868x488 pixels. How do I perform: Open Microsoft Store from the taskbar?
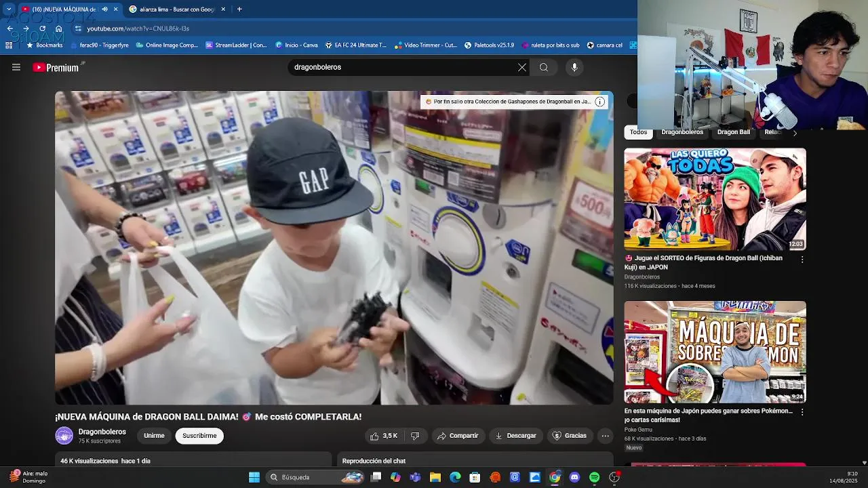(x=475, y=477)
